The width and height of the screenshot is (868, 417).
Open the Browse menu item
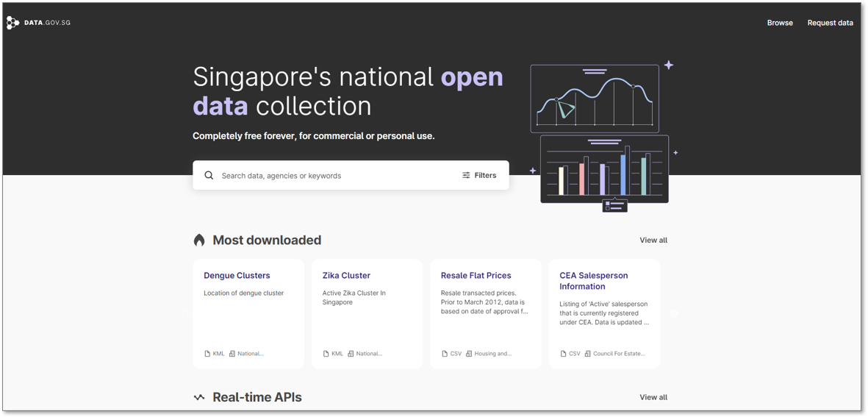point(779,23)
